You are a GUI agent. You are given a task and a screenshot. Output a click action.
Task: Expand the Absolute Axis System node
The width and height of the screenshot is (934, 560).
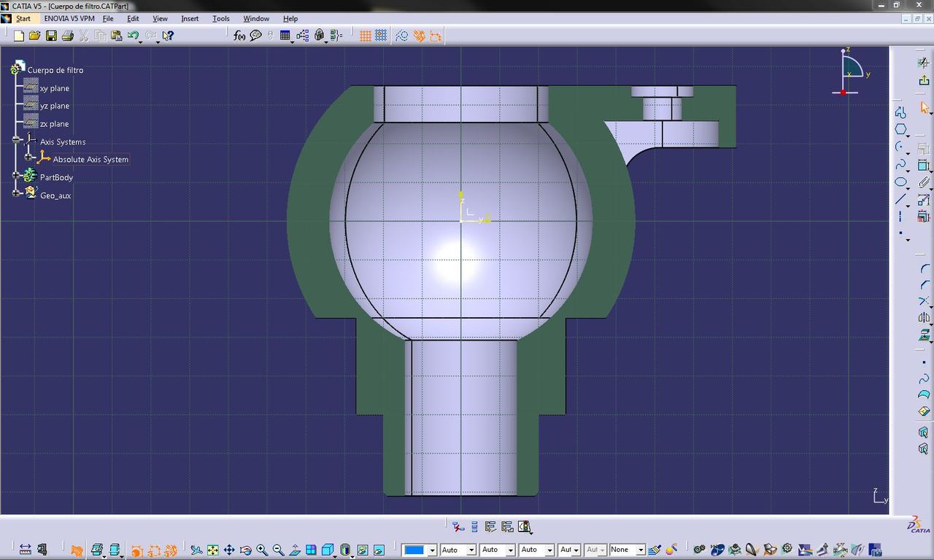28,157
